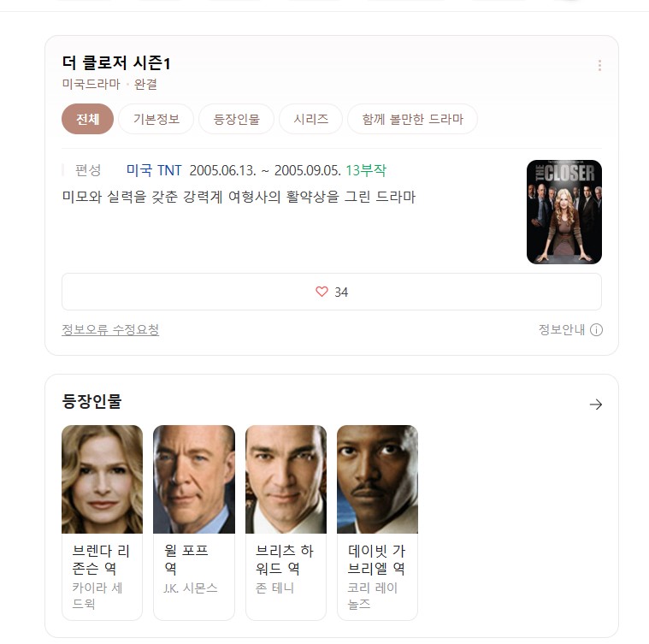Click the drama synopsis text line
Screen dimensions: 649x644
(239, 197)
